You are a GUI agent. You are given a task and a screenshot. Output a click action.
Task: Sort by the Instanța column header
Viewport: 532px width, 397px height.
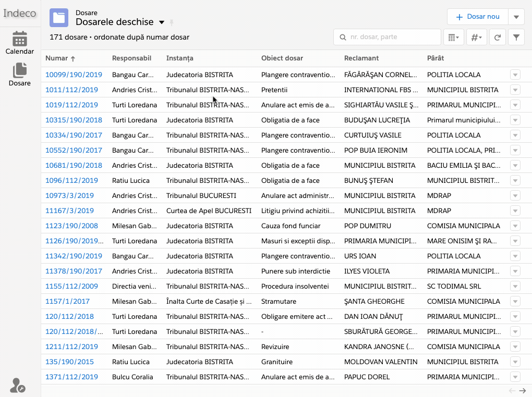coord(179,58)
